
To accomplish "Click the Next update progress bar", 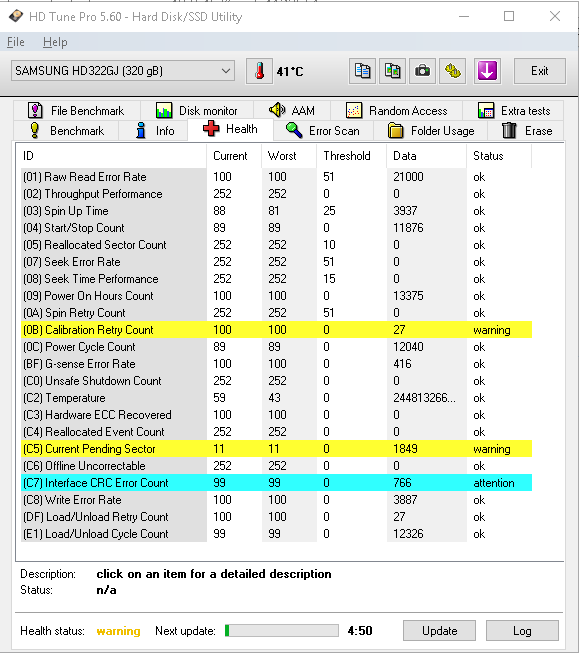I will tap(282, 631).
